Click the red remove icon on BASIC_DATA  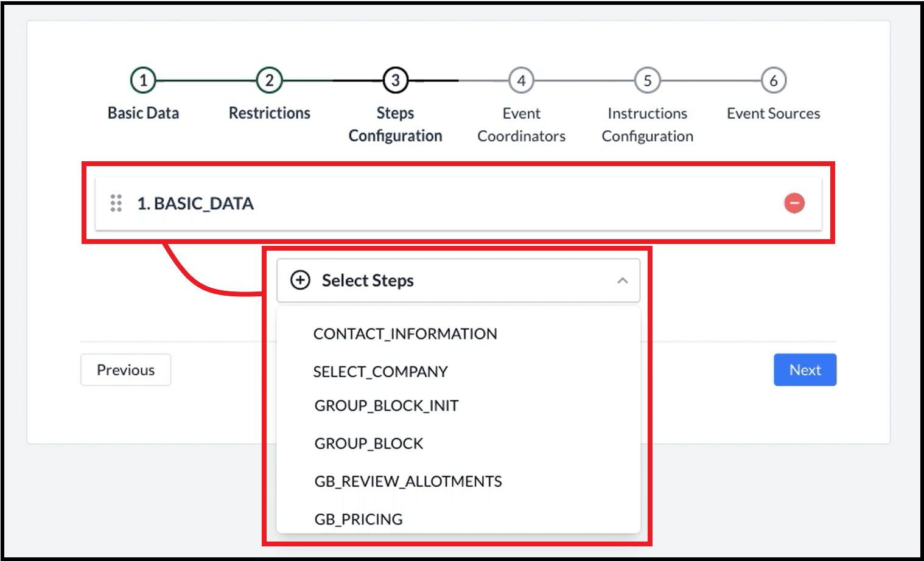point(794,203)
